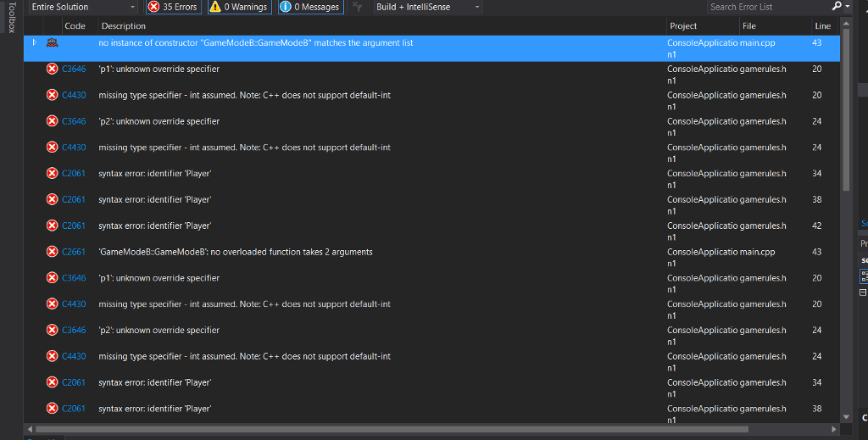Sort by the File column header
Image resolution: width=868 pixels, height=440 pixels.
749,26
